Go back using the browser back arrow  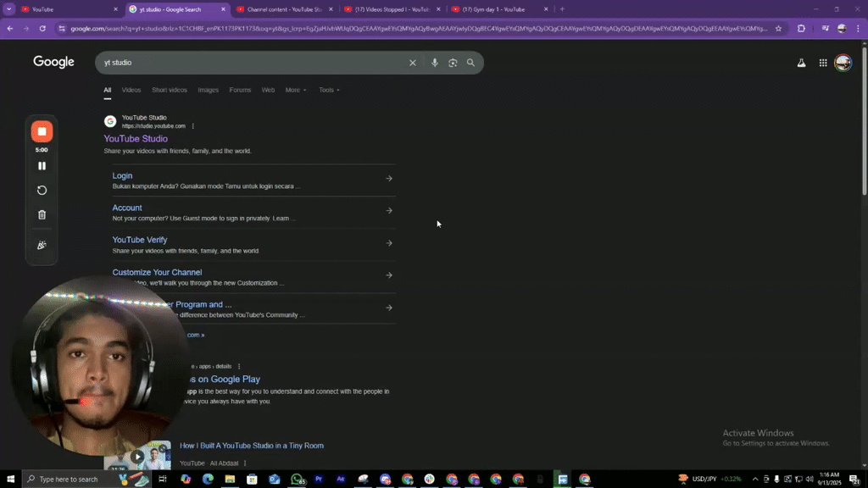10,28
